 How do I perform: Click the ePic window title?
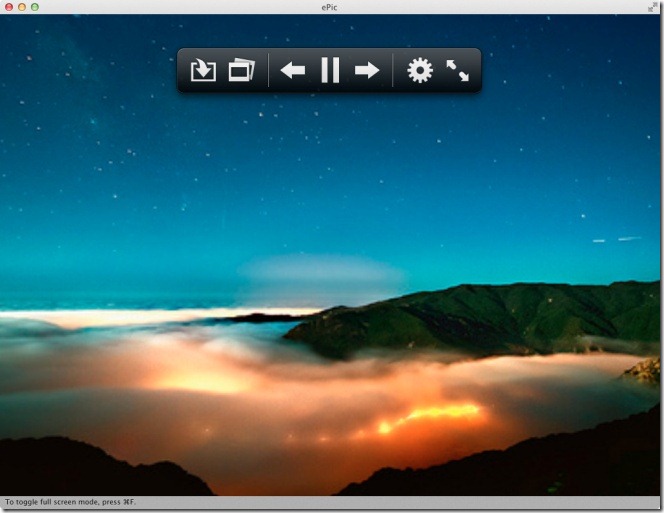tap(329, 7)
